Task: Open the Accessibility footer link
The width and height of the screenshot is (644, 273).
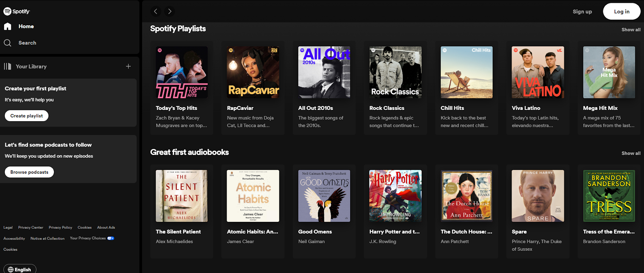Action: 14,238
